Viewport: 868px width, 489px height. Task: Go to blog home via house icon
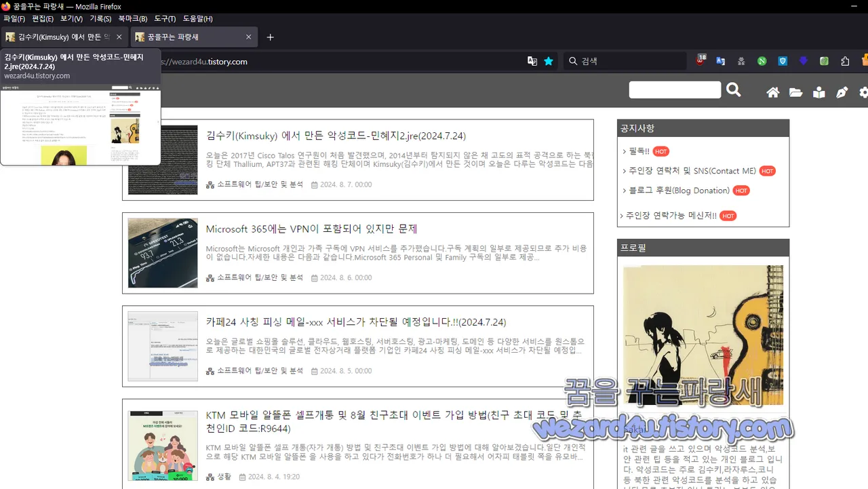coord(773,92)
